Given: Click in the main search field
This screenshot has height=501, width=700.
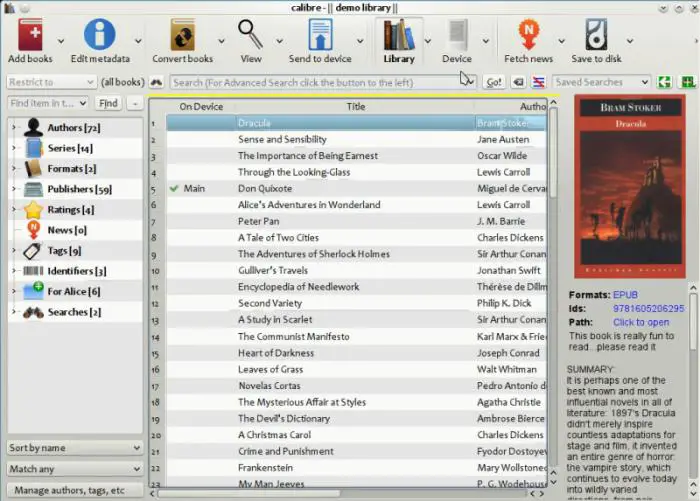Looking at the screenshot, I should (323, 82).
